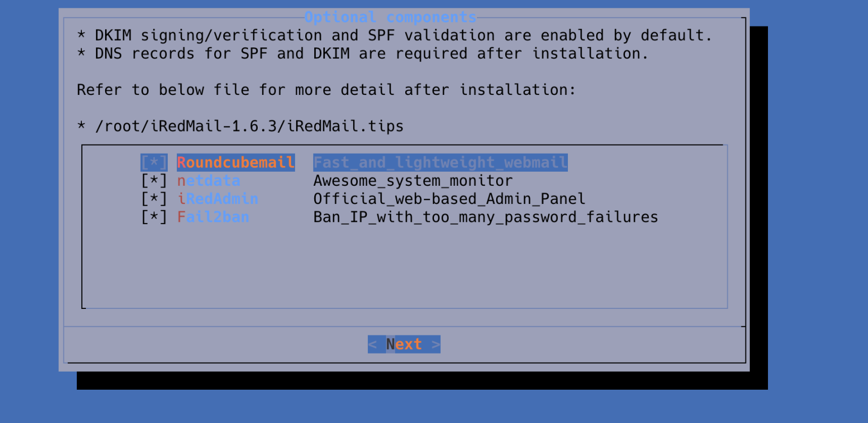This screenshot has width=868, height=423.
Task: Click the Official_web-based_Admin_Panel description
Action: (x=449, y=199)
